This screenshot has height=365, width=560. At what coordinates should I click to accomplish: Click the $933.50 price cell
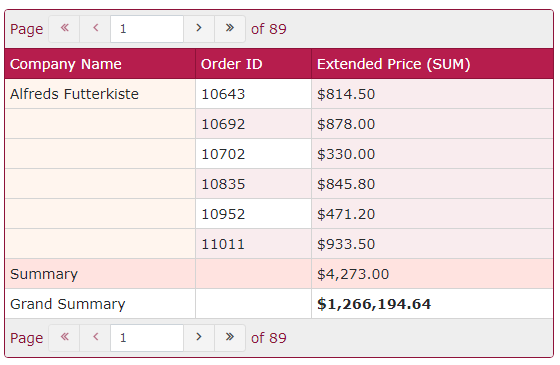click(x=432, y=244)
